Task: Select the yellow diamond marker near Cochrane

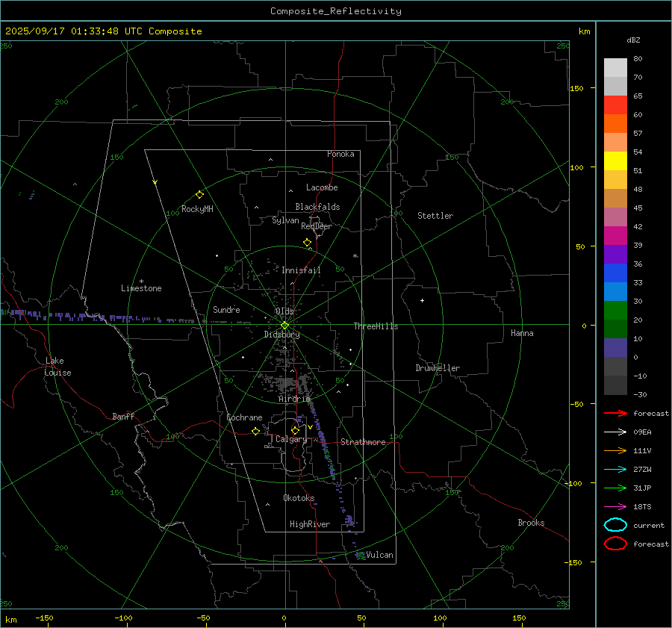Action: 255,431
